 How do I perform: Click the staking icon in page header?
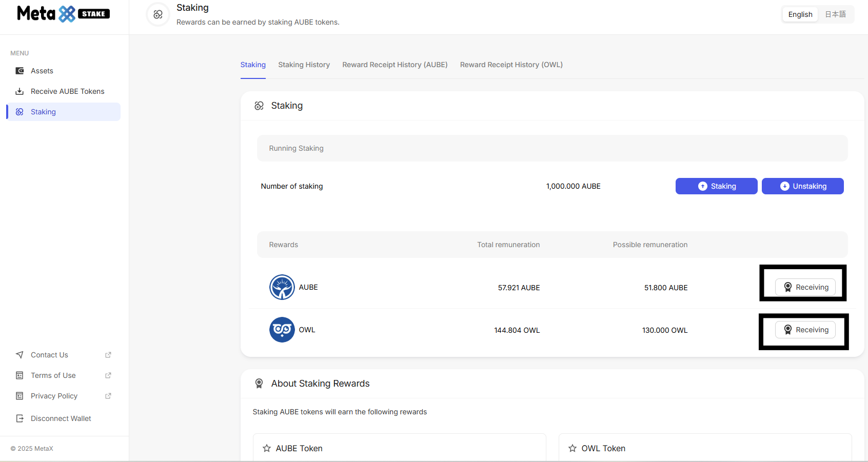coord(158,14)
